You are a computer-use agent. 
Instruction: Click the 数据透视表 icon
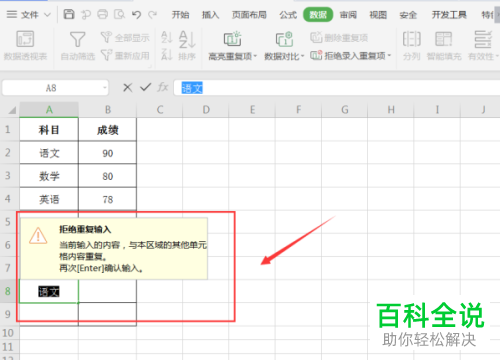coord(25,39)
